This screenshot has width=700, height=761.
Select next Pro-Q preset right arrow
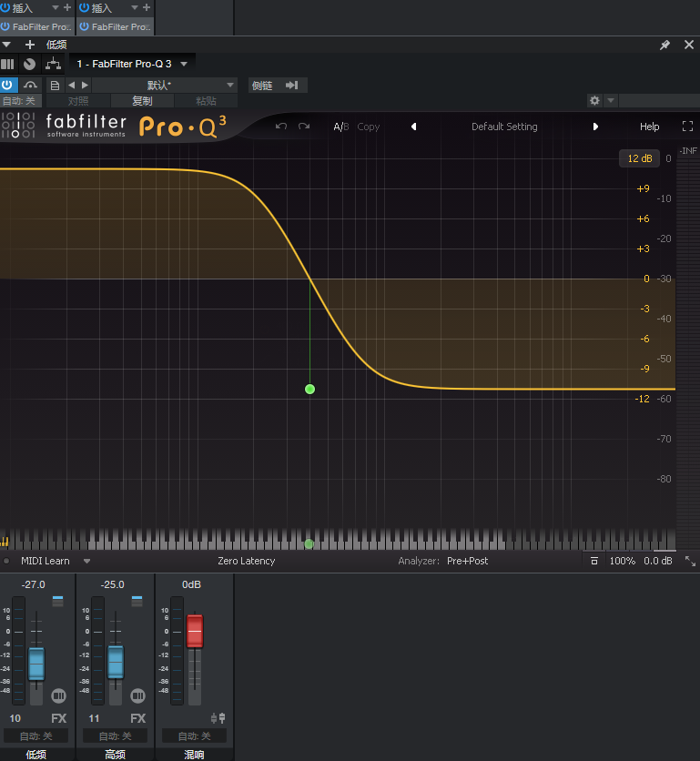click(x=595, y=127)
